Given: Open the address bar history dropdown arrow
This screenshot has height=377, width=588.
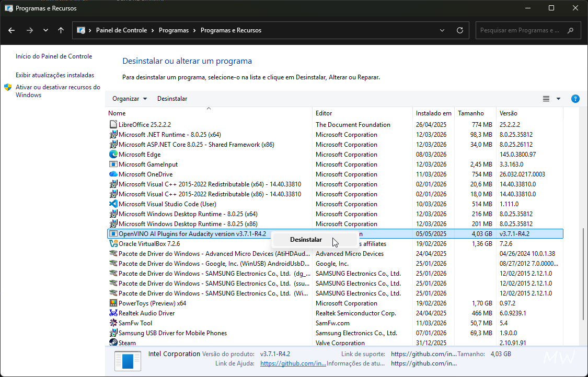Looking at the screenshot, I should click(x=442, y=30).
